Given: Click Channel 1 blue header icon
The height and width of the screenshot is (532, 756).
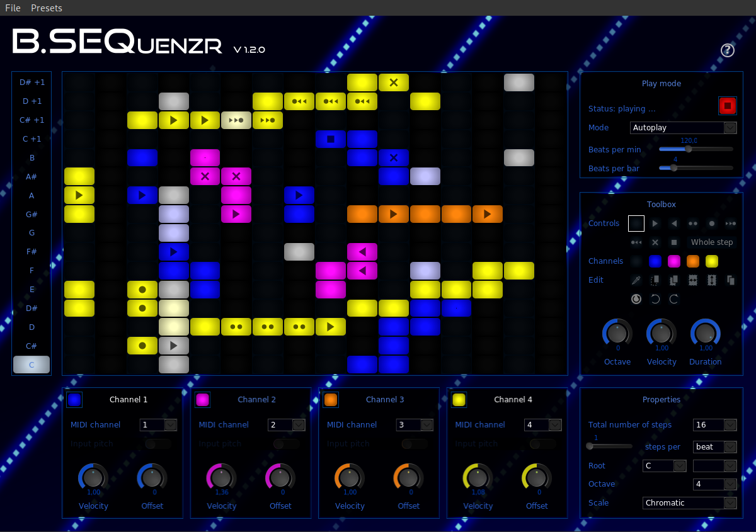Looking at the screenshot, I should [74, 400].
